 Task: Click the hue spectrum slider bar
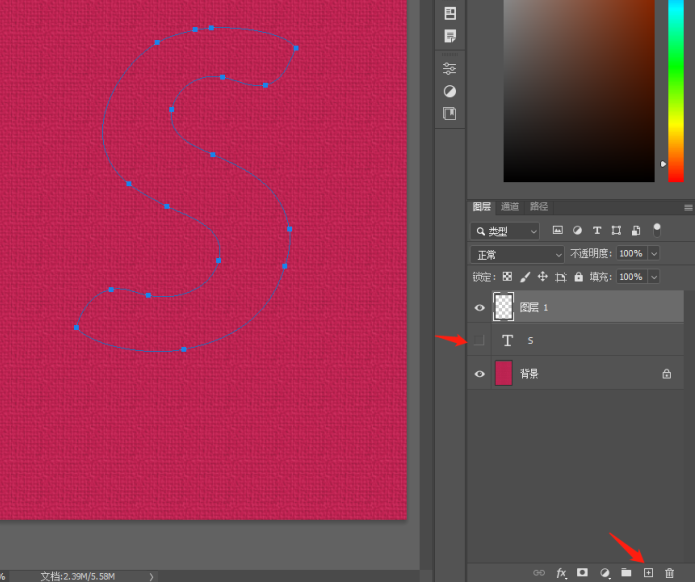(676, 90)
